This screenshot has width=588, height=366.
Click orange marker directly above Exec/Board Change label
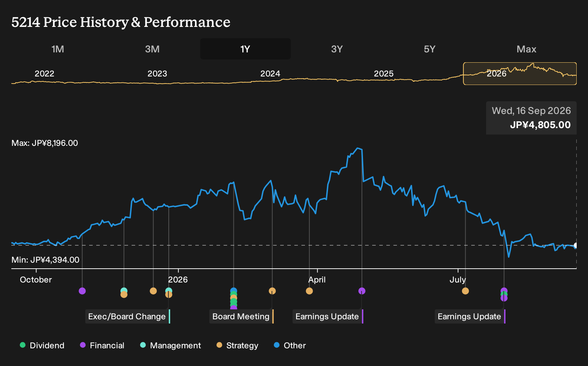169,294
